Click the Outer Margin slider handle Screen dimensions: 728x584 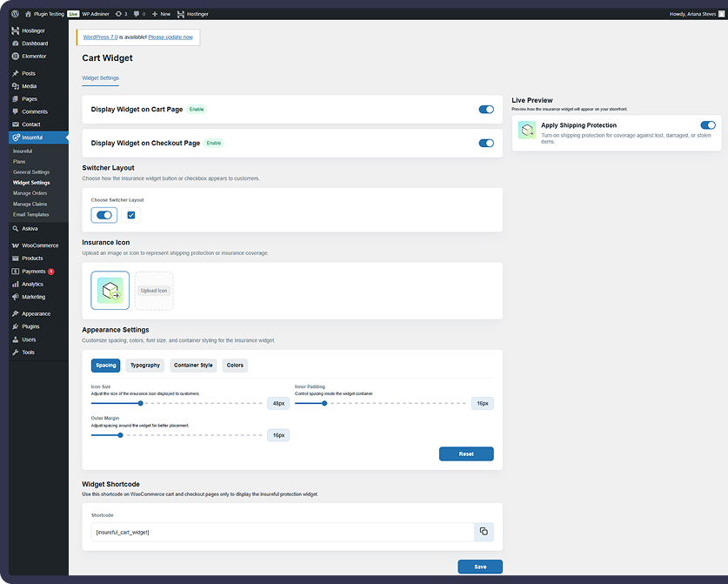[120, 435]
